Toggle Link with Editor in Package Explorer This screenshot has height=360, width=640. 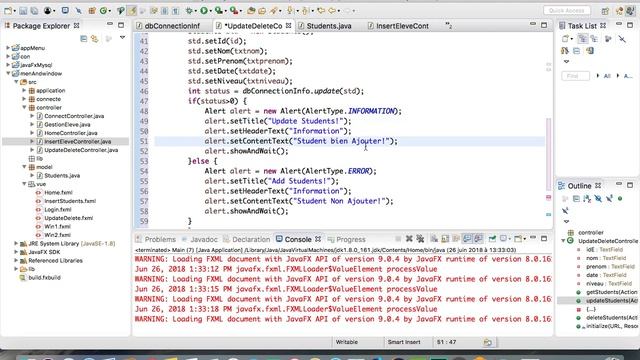pyautogui.click(x=95, y=38)
